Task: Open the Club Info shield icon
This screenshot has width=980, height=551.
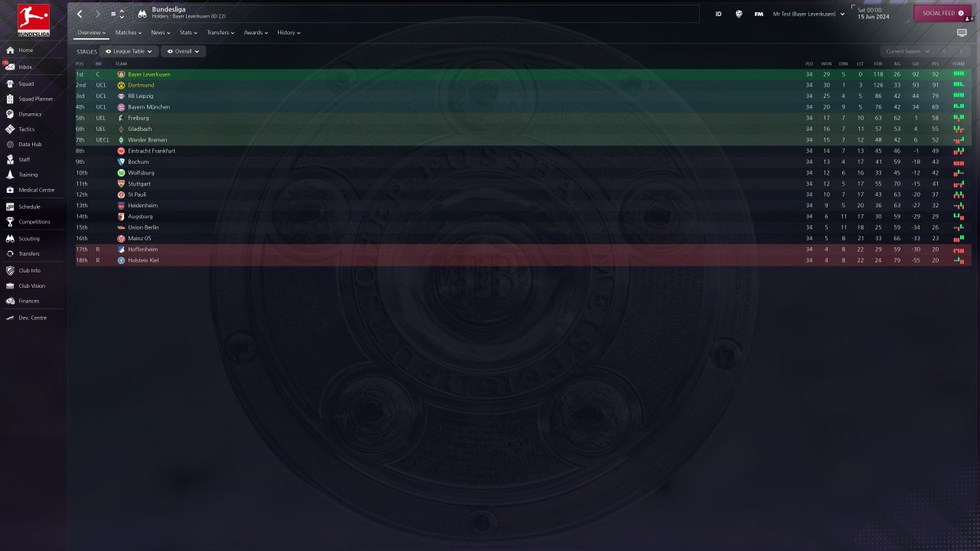Action: 10,271
